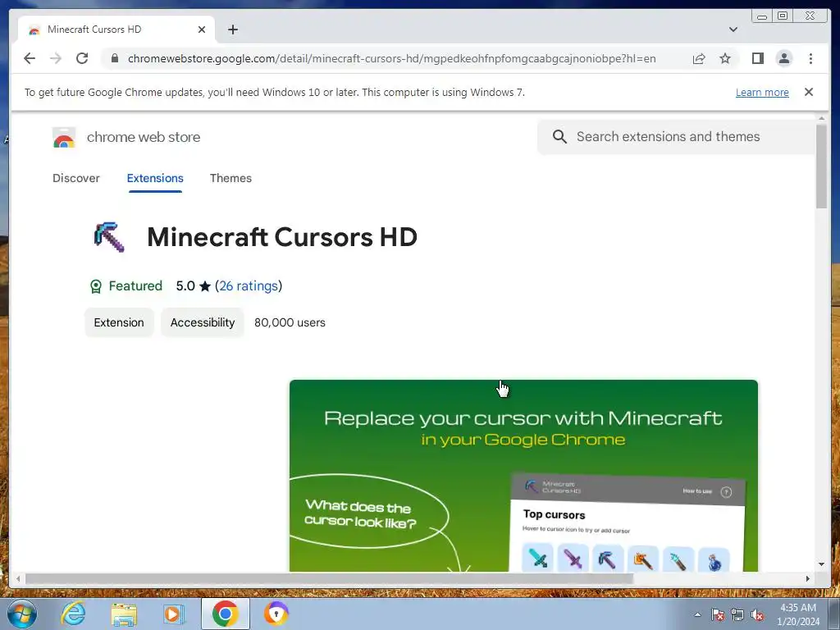Click the Minecraft Cursors HD title heading

(x=282, y=237)
